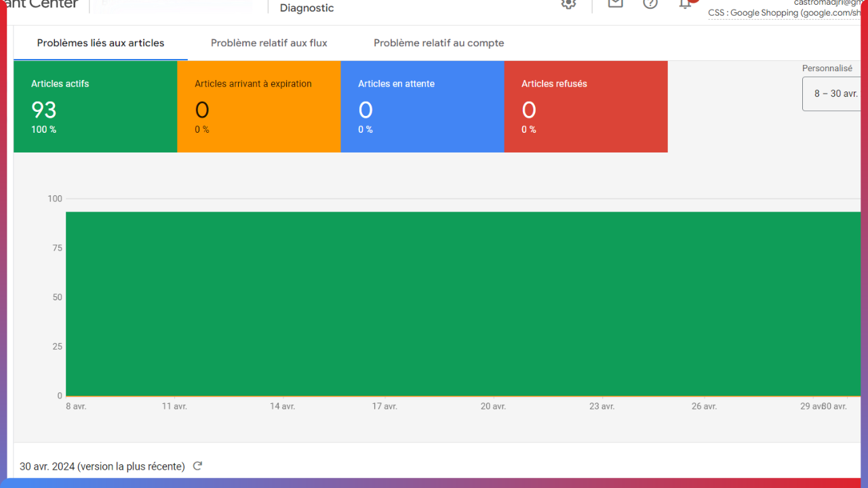Screen dimensions: 868x488
Task: Open the notifications bell
Action: click(686, 3)
